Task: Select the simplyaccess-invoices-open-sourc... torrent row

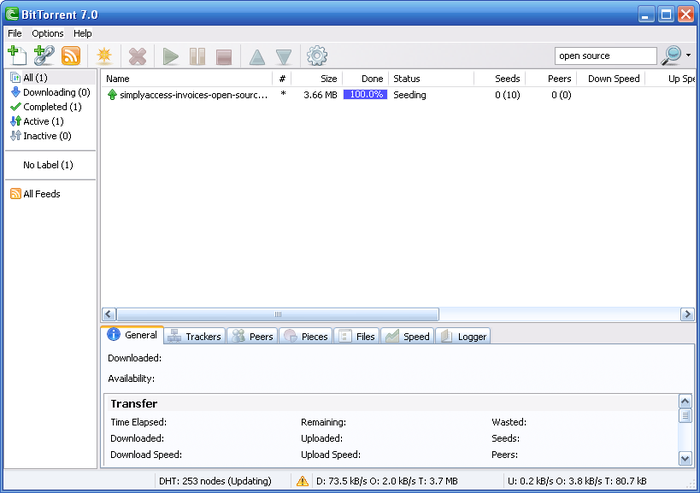Action: coord(397,95)
